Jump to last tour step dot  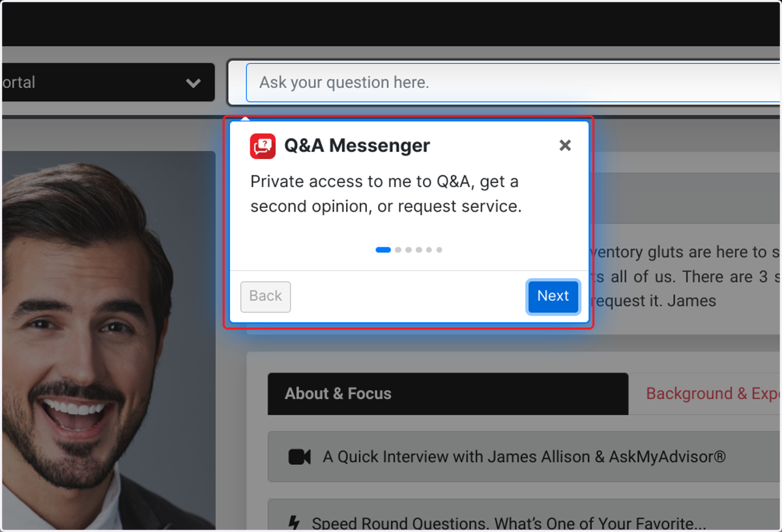[439, 249]
